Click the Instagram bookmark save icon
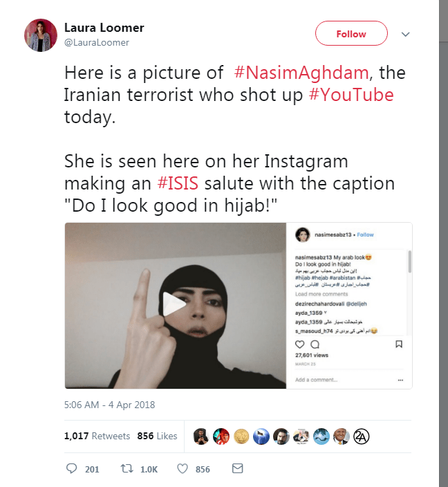Screen dimensions: 448x487 [399, 344]
